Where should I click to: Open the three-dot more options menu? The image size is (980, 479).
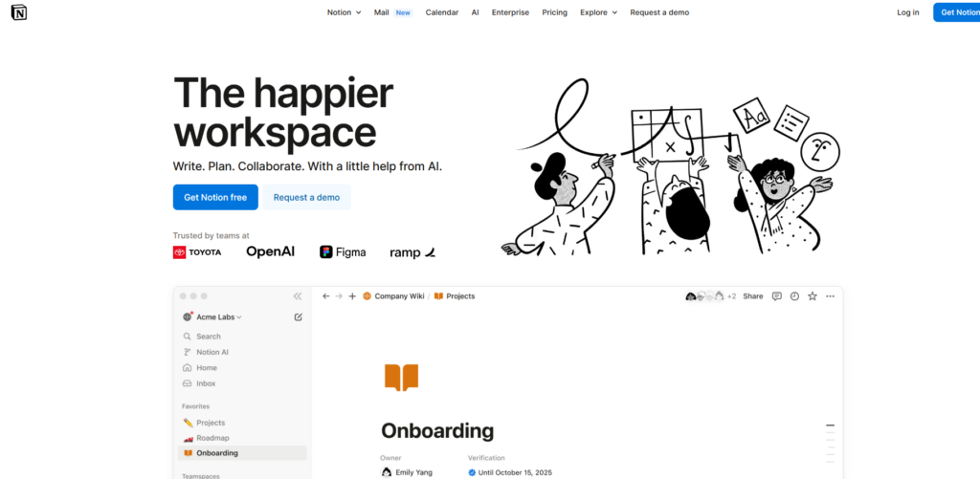coord(830,296)
